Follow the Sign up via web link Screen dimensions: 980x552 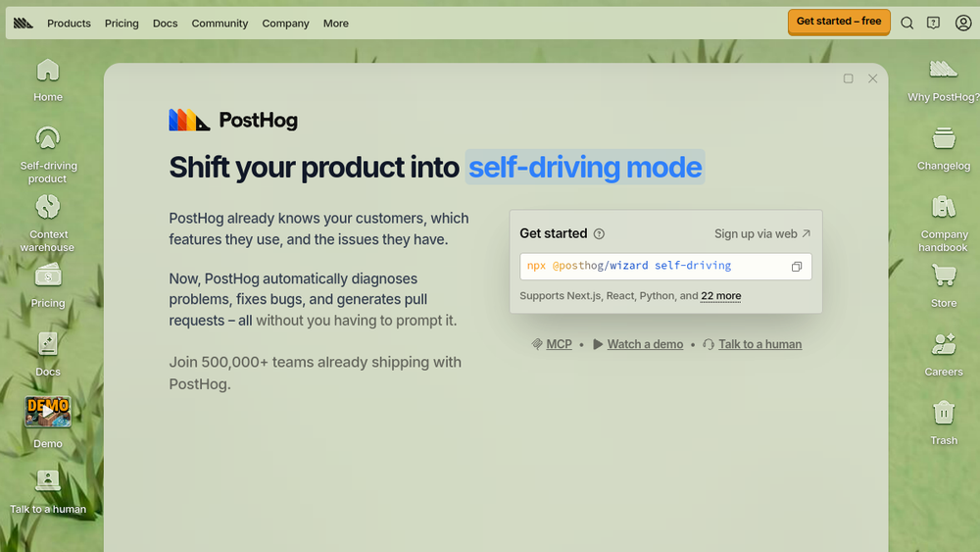(x=762, y=233)
